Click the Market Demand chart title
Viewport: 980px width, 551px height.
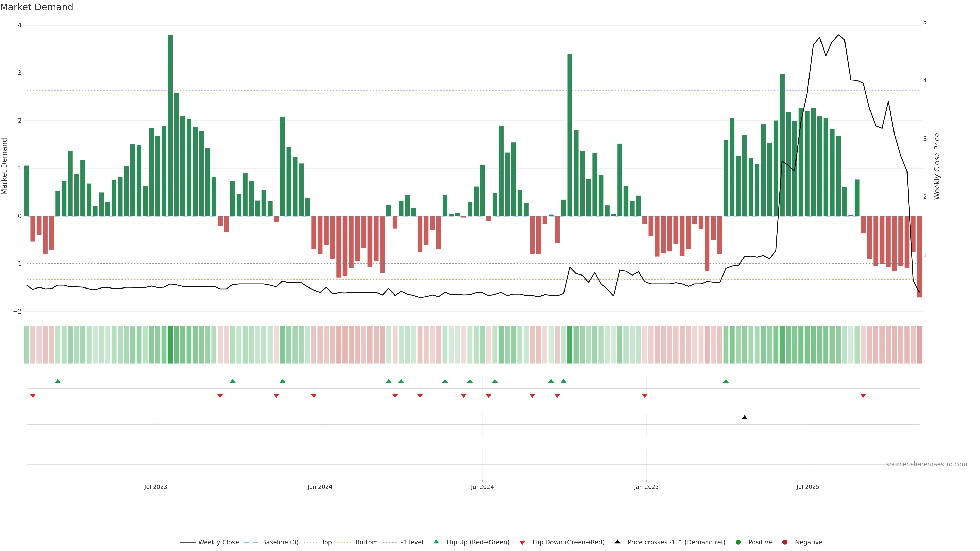tap(36, 7)
